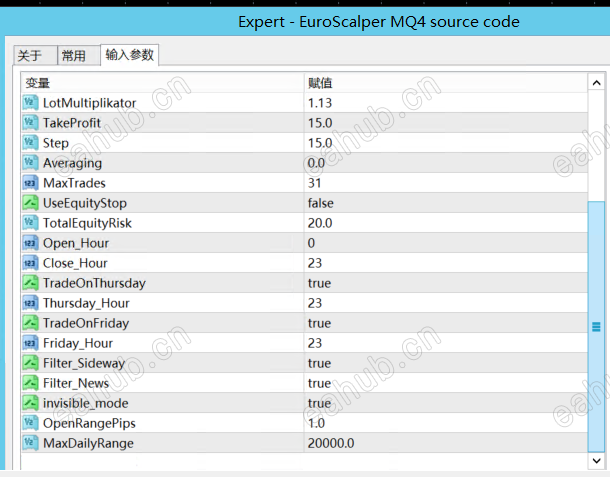Click the Step variable icon

click(30, 143)
